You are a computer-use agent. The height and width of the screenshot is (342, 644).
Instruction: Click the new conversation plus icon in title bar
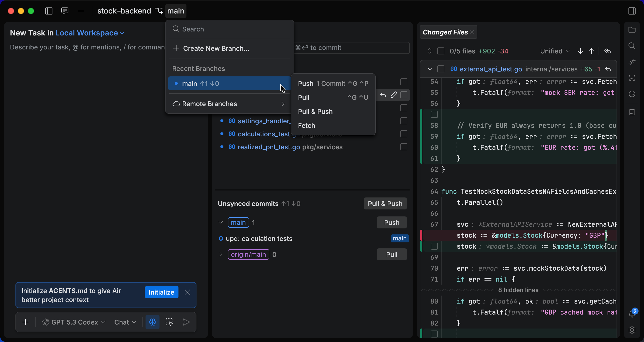[x=80, y=11]
